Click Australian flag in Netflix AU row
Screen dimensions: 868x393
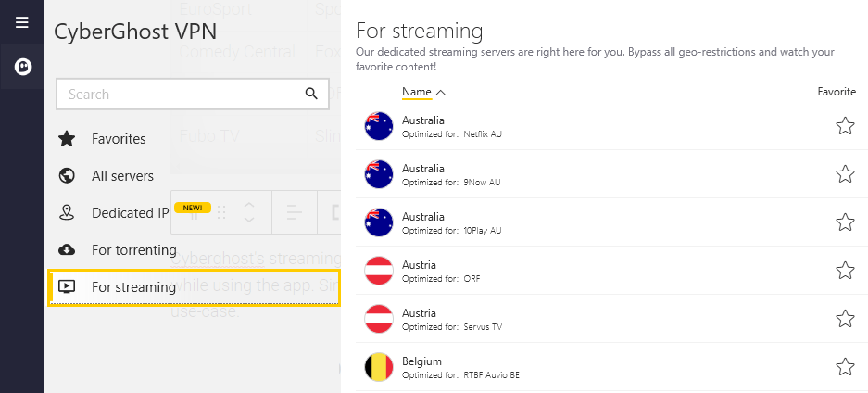coord(379,126)
